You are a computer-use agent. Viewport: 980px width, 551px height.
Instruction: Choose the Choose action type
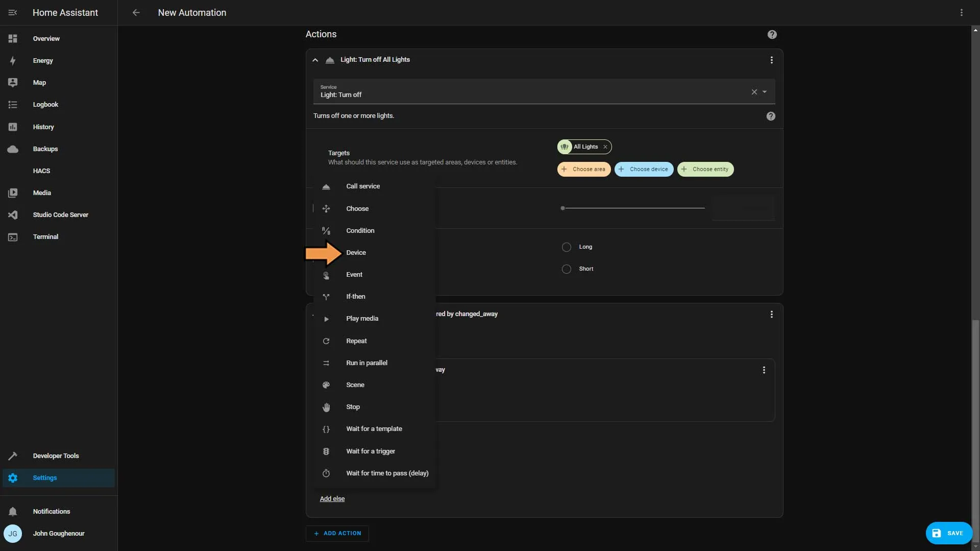(x=375, y=208)
